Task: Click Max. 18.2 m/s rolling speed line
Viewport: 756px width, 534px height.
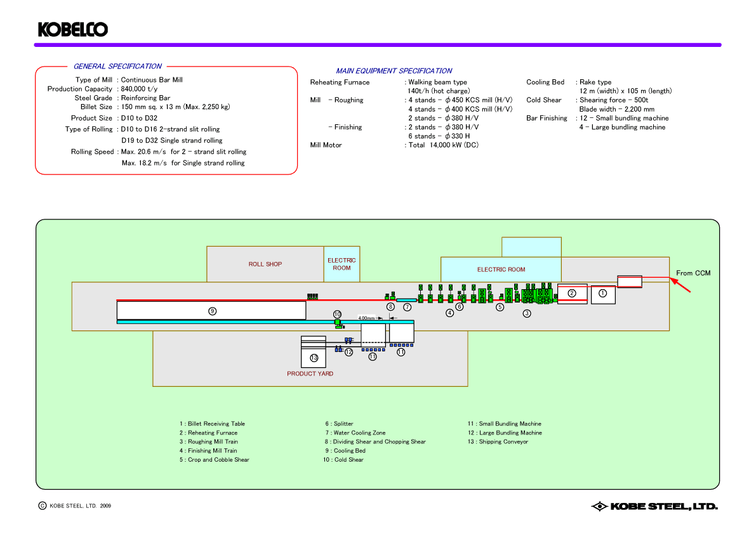Action: 183,163
